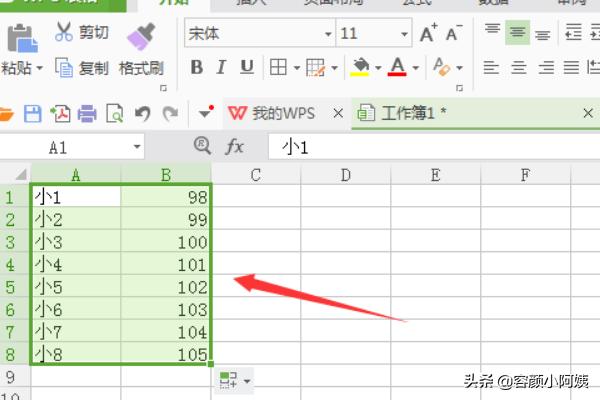The image size is (600, 400).
Task: Select column E header
Action: click(x=435, y=175)
